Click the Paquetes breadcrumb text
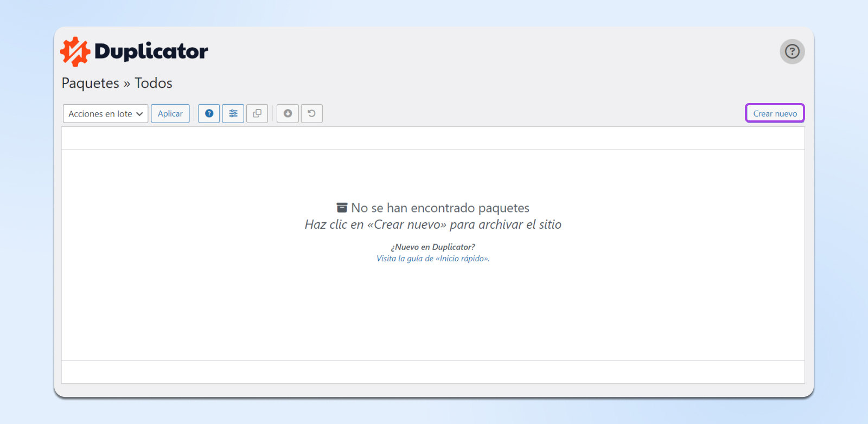This screenshot has width=868, height=424. click(90, 83)
